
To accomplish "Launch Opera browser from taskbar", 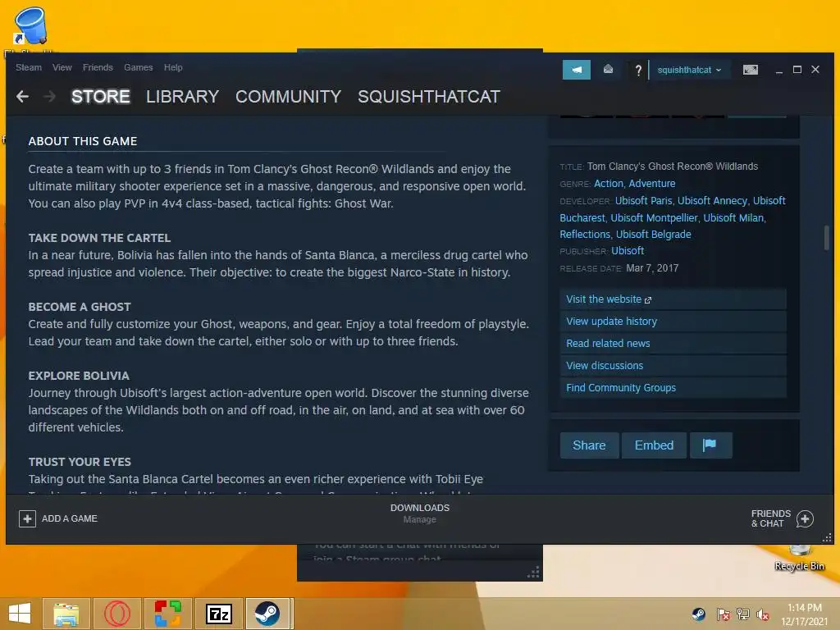I will pyautogui.click(x=116, y=614).
